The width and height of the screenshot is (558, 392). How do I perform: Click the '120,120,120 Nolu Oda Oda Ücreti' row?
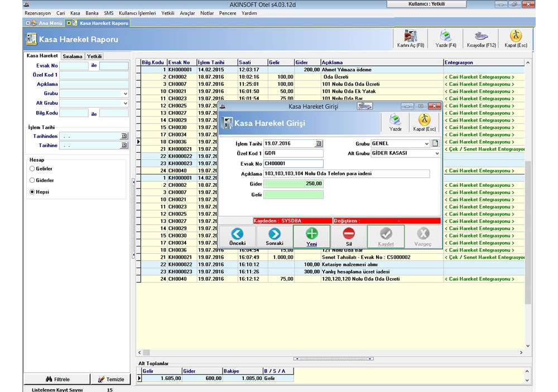[333, 279]
